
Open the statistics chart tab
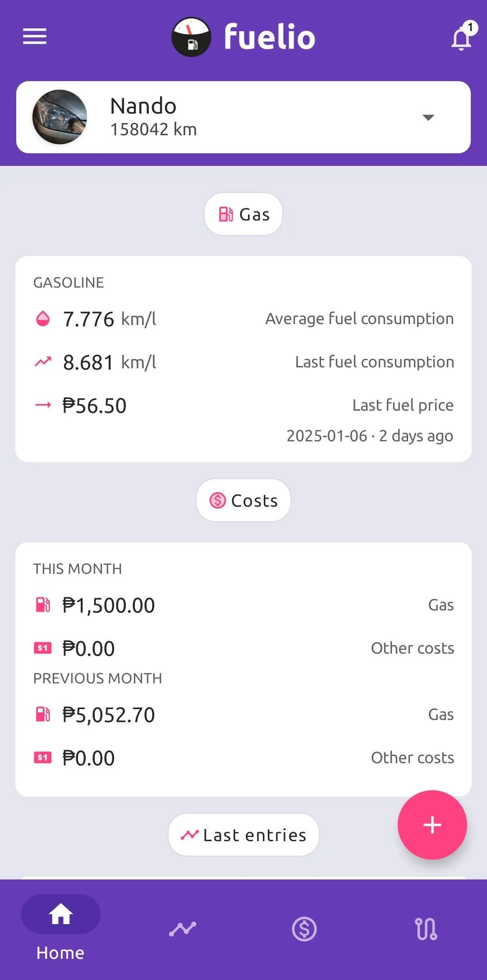tap(183, 929)
